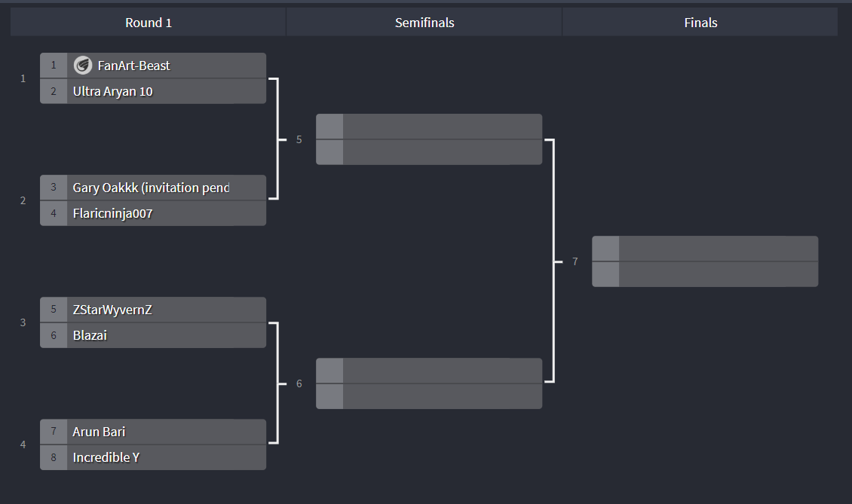Click match number 6 label
The image size is (852, 504).
tap(299, 383)
